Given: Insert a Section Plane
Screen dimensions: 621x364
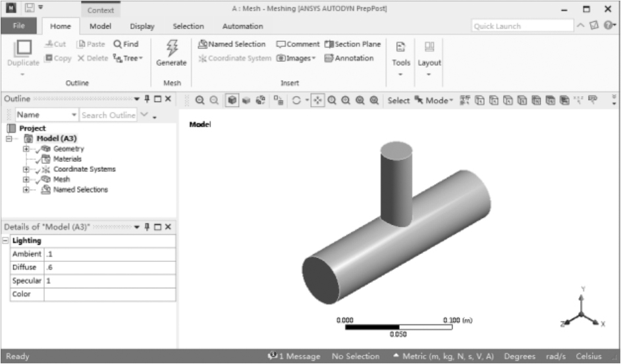Looking at the screenshot, I should [352, 44].
